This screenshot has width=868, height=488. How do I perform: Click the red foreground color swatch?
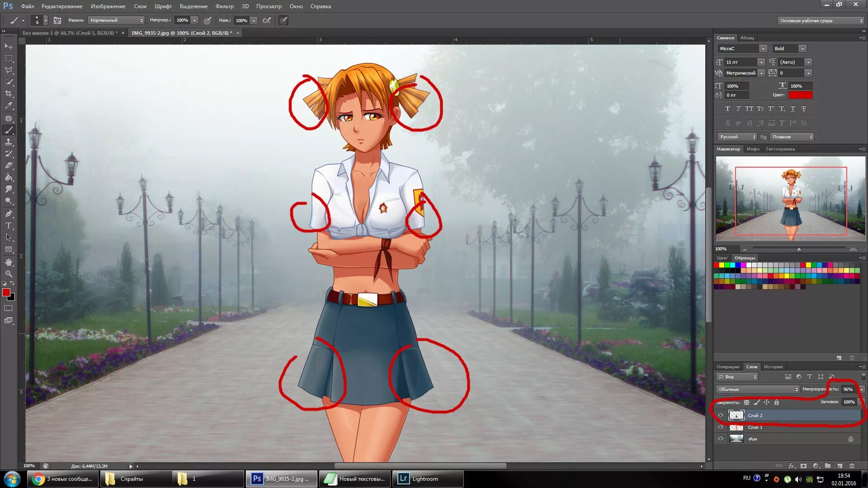point(6,293)
